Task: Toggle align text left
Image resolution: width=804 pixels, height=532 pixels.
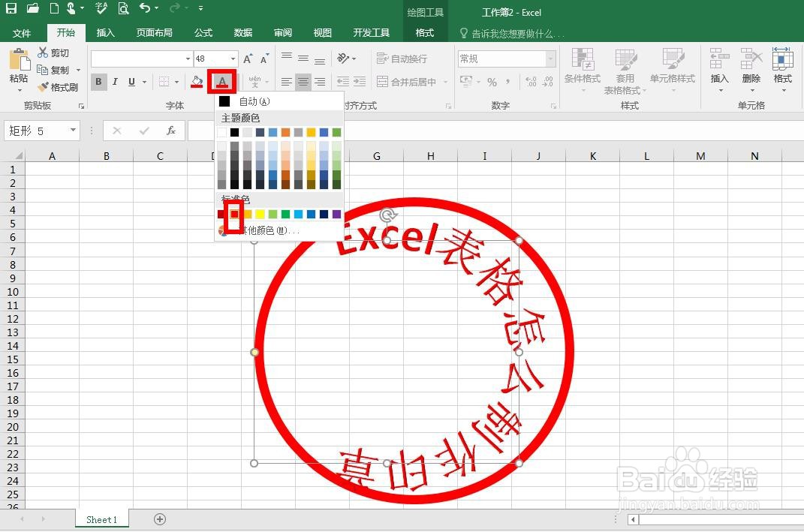Action: pyautogui.click(x=287, y=82)
